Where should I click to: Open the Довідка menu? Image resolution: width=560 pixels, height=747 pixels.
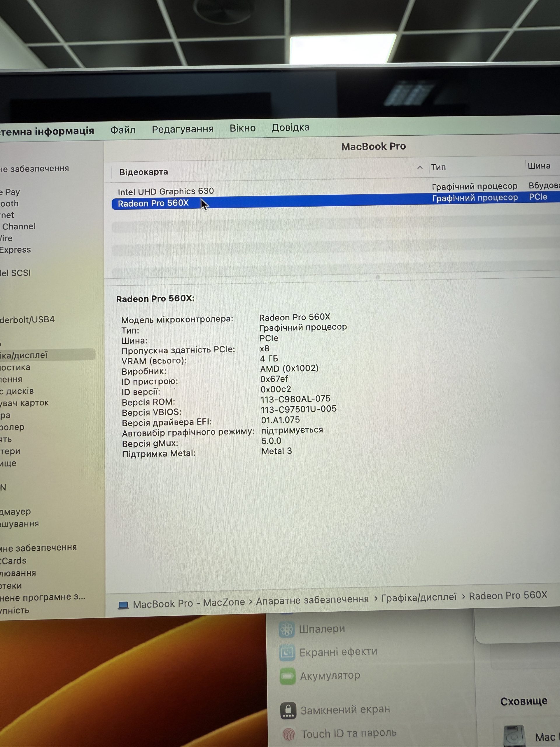pos(290,128)
